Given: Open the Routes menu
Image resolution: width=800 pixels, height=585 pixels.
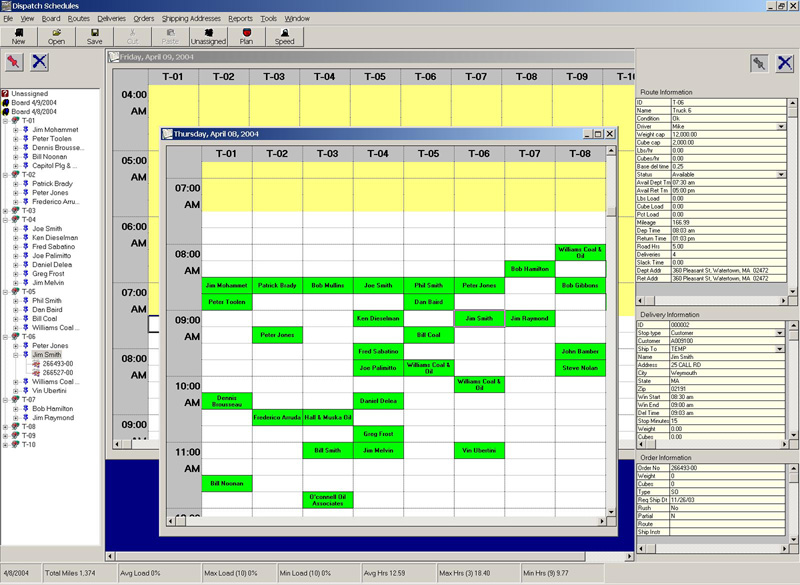Looking at the screenshot, I should (79, 18).
